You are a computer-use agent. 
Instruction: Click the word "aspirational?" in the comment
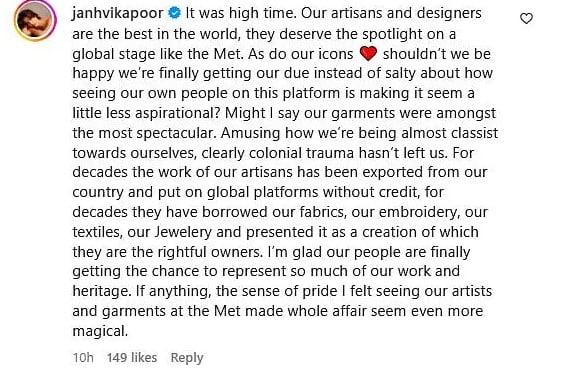(x=178, y=113)
